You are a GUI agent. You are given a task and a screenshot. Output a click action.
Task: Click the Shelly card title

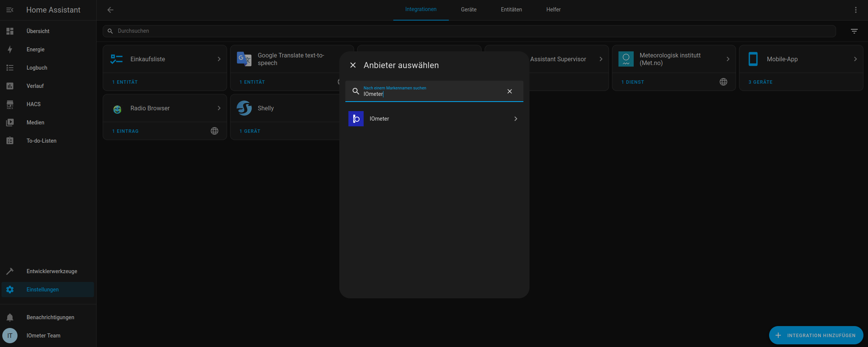[265, 108]
